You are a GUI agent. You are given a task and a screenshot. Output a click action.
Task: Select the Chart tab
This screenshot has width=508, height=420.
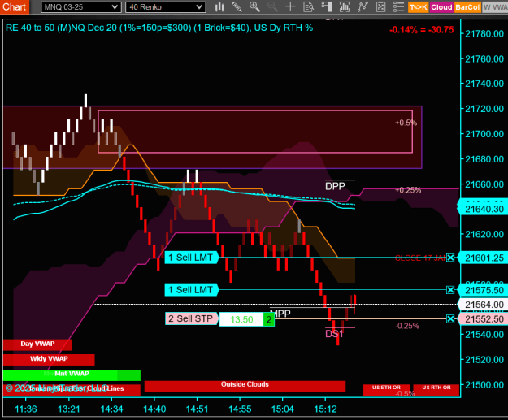click(x=15, y=6)
